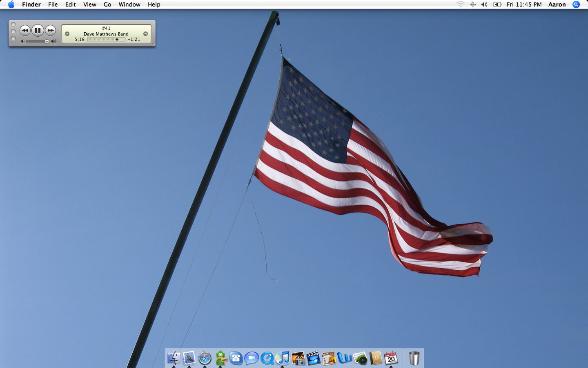This screenshot has width=588, height=368.
Task: Open the Finder menu
Action: coord(31,4)
